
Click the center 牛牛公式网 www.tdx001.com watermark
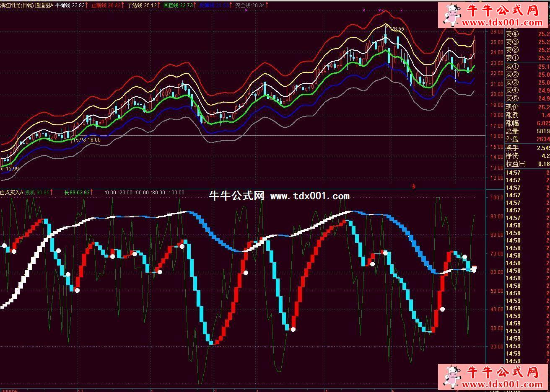tap(279, 196)
